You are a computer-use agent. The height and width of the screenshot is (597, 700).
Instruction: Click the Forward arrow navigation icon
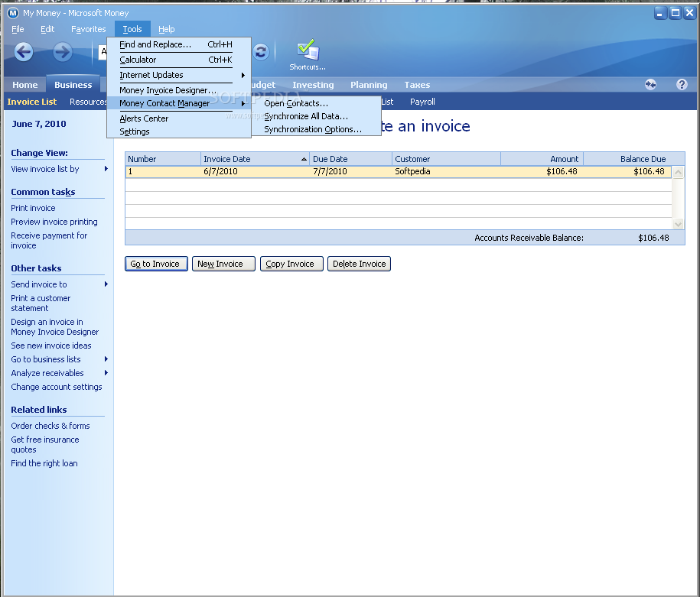(x=63, y=52)
